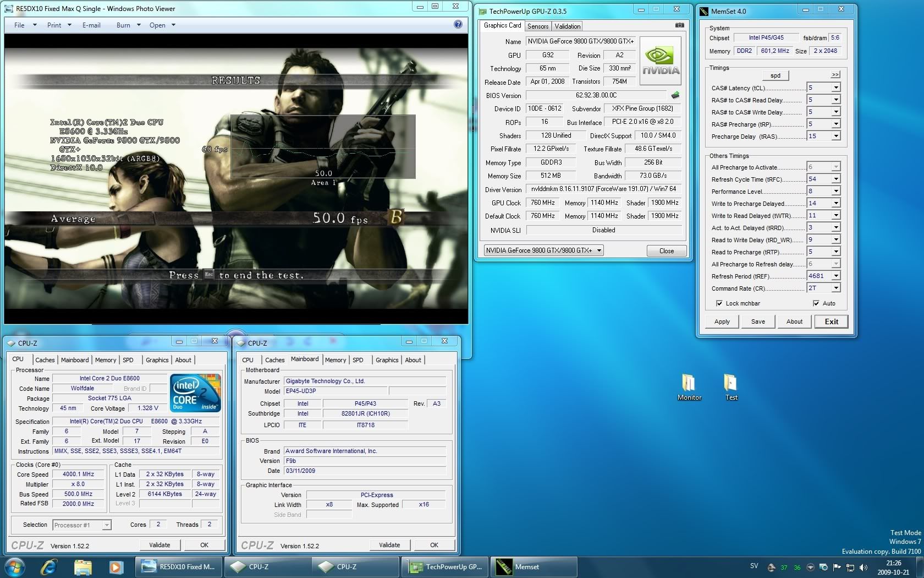Viewport: 924px width, 578px height.
Task: Expand Write to Read Delayed (tWTR) dropdown
Action: click(836, 215)
